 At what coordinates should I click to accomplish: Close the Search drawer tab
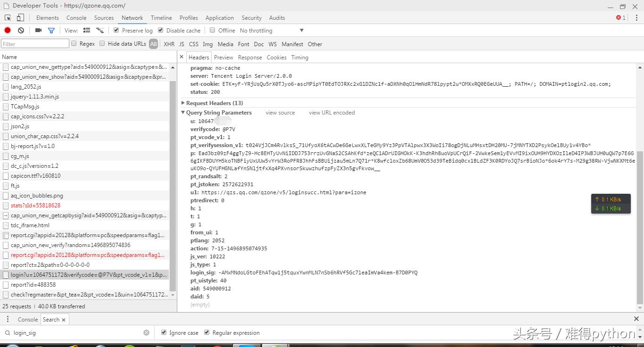(64, 320)
